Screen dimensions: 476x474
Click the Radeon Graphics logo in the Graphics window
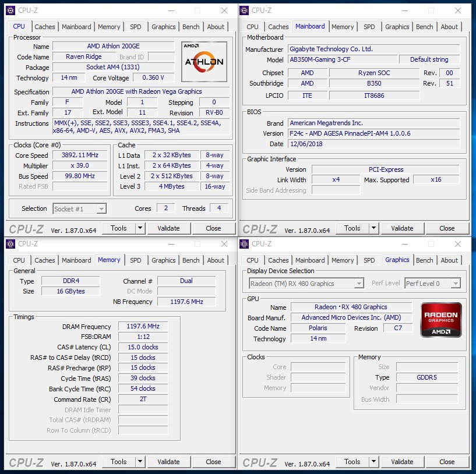tap(441, 320)
